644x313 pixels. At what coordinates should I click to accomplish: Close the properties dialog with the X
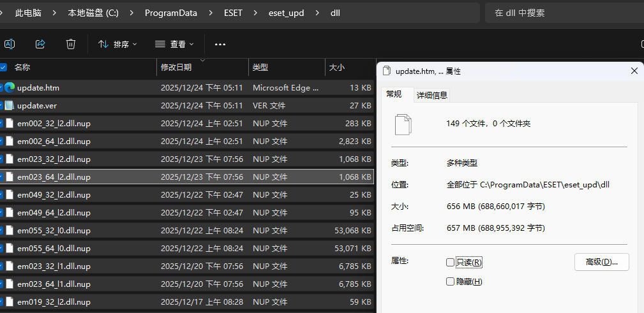pos(634,71)
